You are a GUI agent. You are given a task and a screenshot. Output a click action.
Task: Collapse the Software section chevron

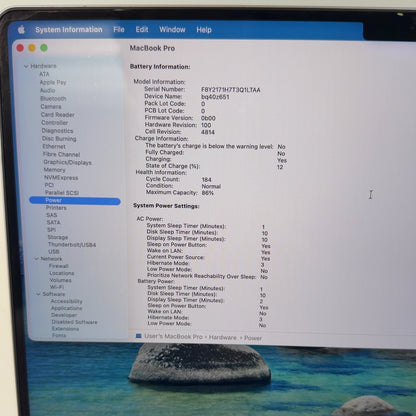click(38, 294)
